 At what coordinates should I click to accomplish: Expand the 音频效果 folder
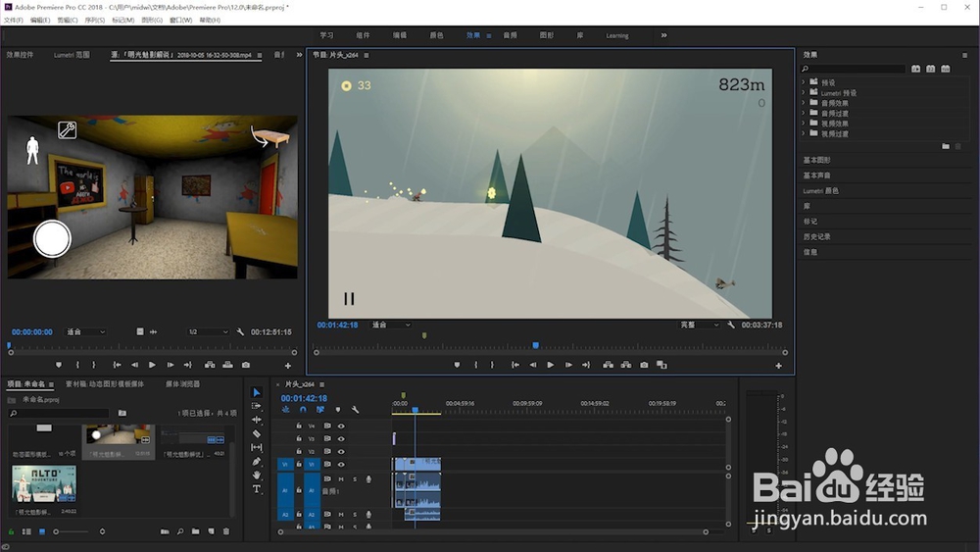(x=804, y=103)
